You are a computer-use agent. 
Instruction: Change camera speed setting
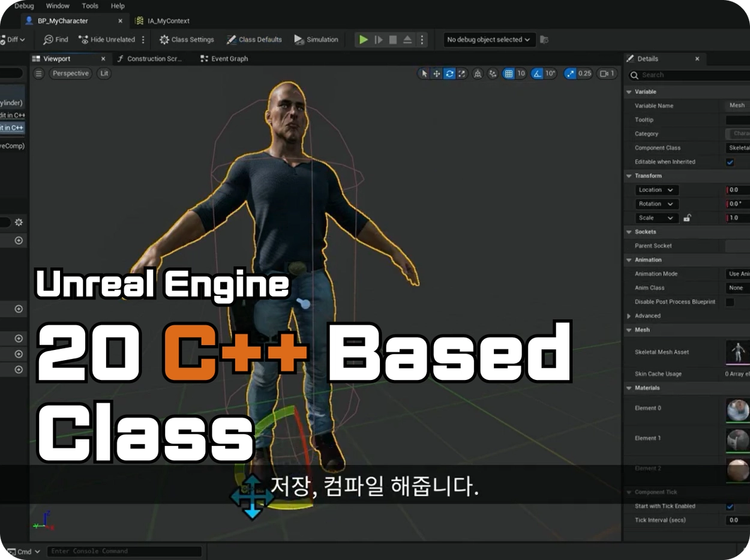[608, 74]
